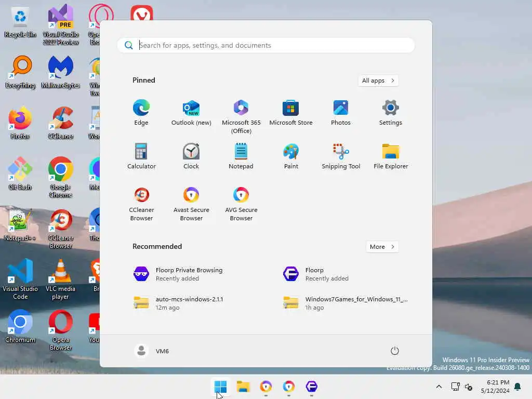Open Windows7Games_for_Windows_11 recommended file
The image size is (532, 399).
pos(345,303)
